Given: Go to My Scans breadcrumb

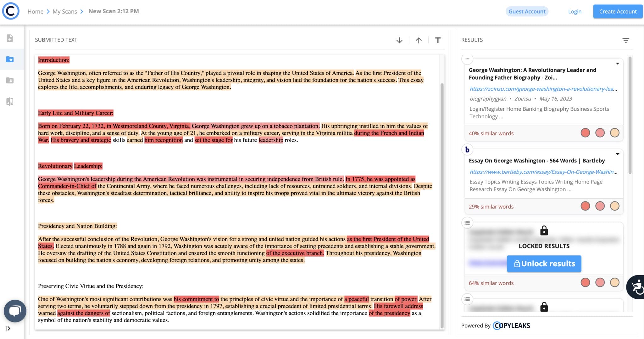Looking at the screenshot, I should click(x=65, y=12).
